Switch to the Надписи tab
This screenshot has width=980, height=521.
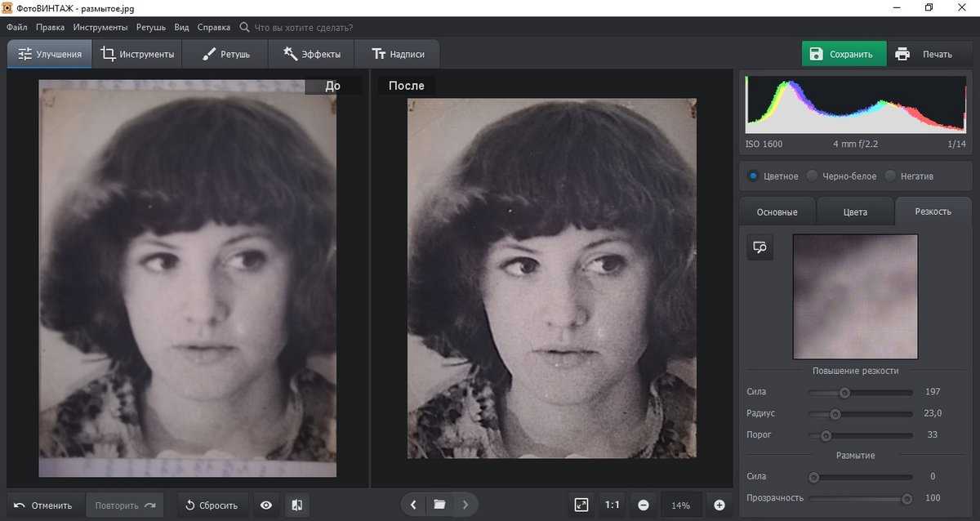(398, 54)
